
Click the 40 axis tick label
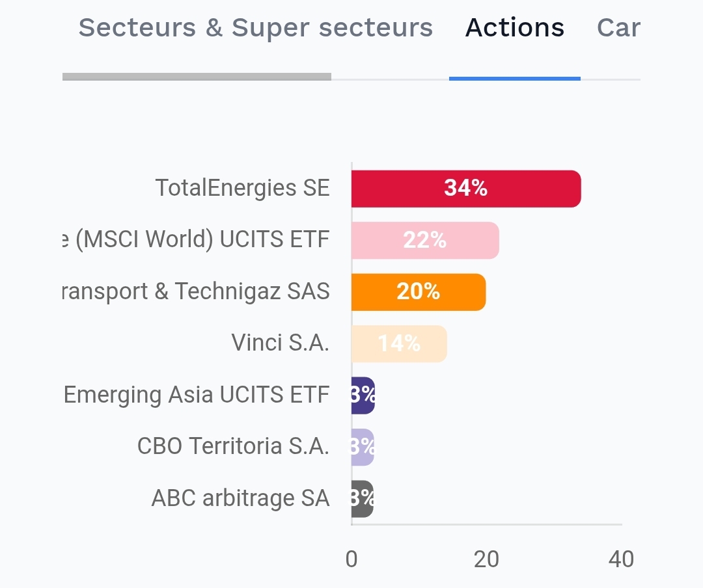coord(621,559)
